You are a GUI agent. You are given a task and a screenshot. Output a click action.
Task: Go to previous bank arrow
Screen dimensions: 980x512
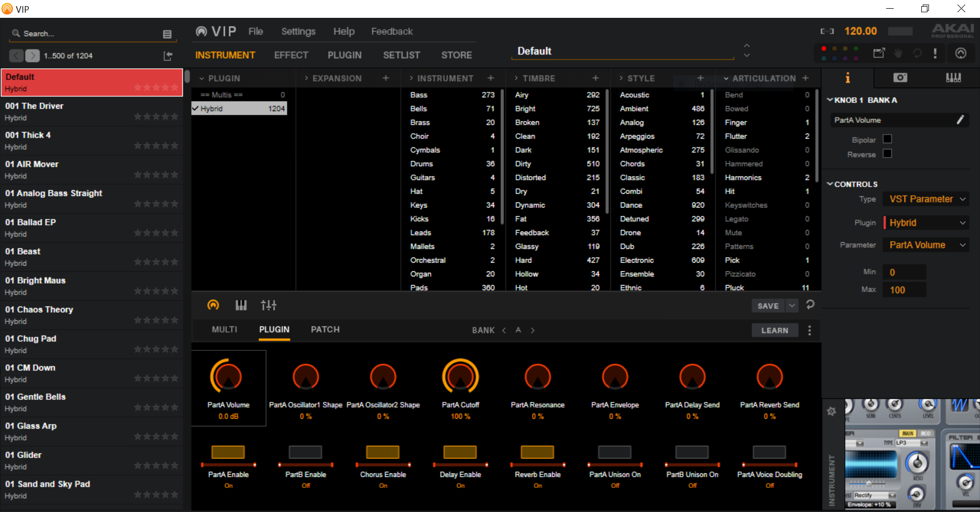point(504,330)
